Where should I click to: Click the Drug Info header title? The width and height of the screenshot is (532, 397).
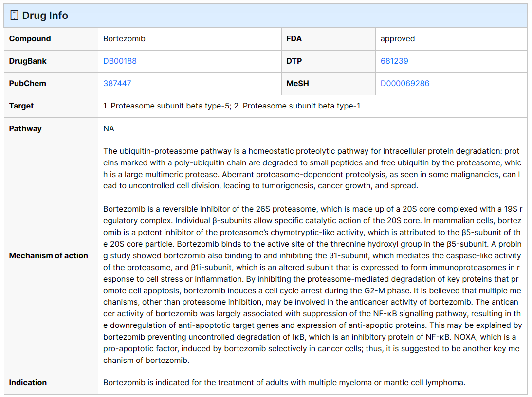point(45,15)
